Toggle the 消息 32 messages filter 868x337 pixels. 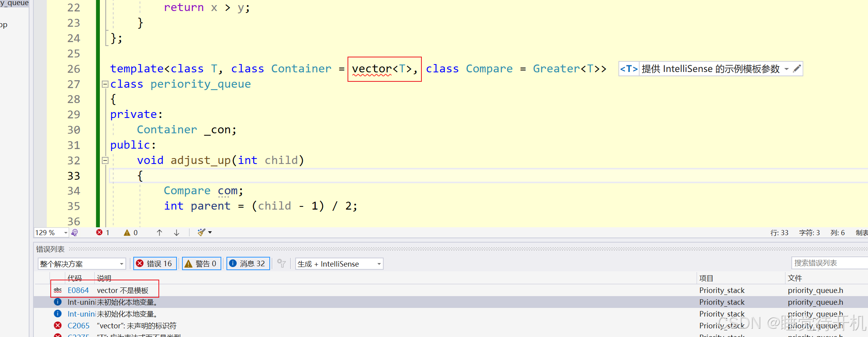coord(248,263)
